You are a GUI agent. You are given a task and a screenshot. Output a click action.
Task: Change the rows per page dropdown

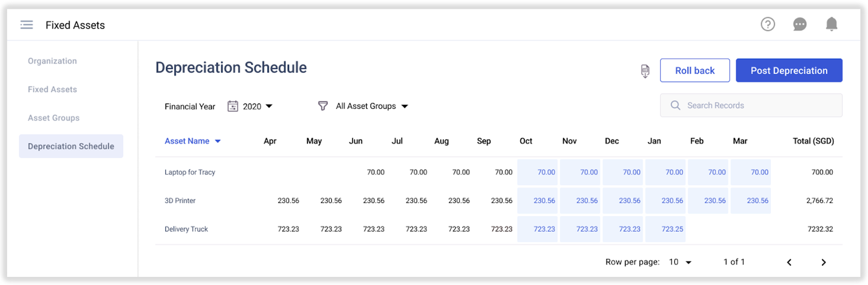[680, 262]
